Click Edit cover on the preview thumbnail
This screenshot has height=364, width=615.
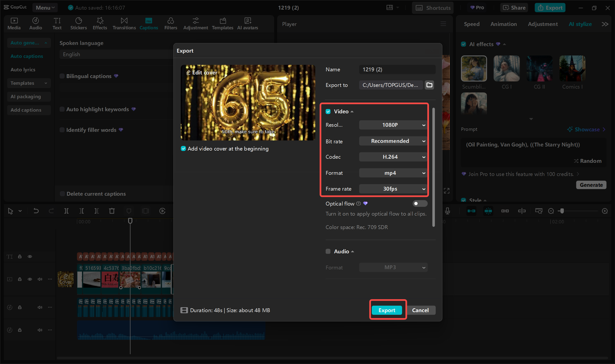[202, 73]
